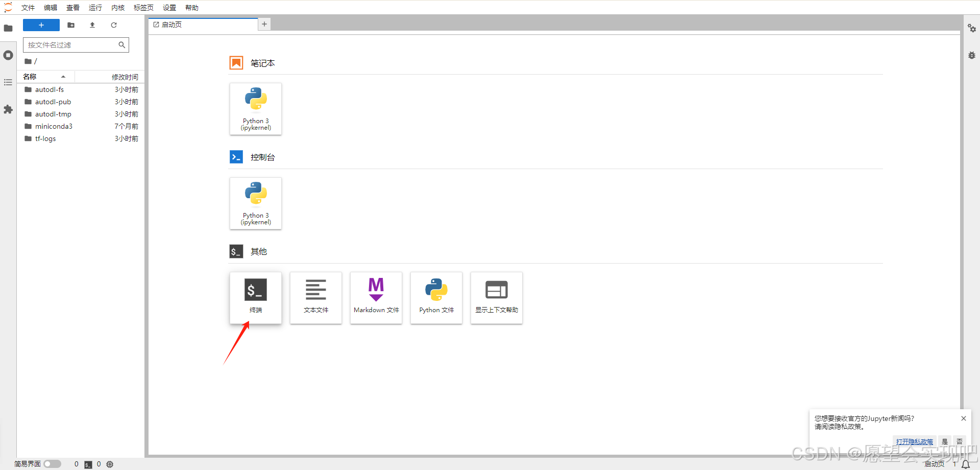
Task: Open Python 3 console under 控制台
Action: (x=255, y=203)
